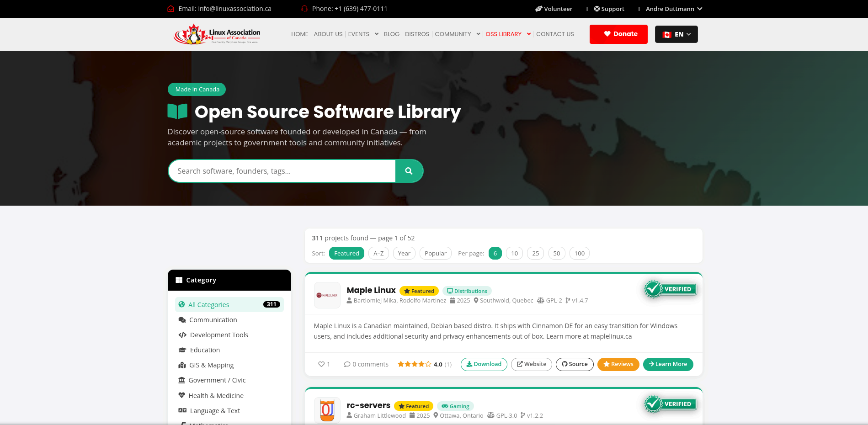Select the Communication category
This screenshot has width=868, height=425.
coord(229,320)
